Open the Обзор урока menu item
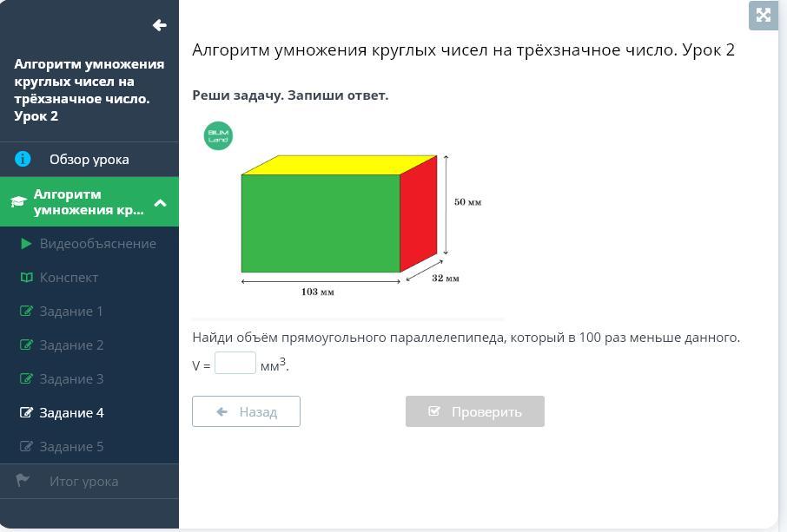Image resolution: width=787 pixels, height=532 pixels. (x=89, y=160)
